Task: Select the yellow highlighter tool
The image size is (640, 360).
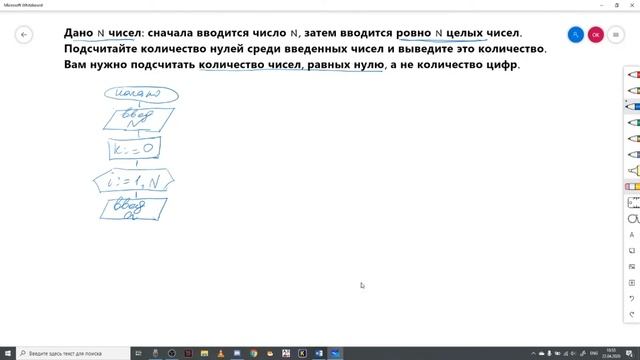Action: coord(633,170)
